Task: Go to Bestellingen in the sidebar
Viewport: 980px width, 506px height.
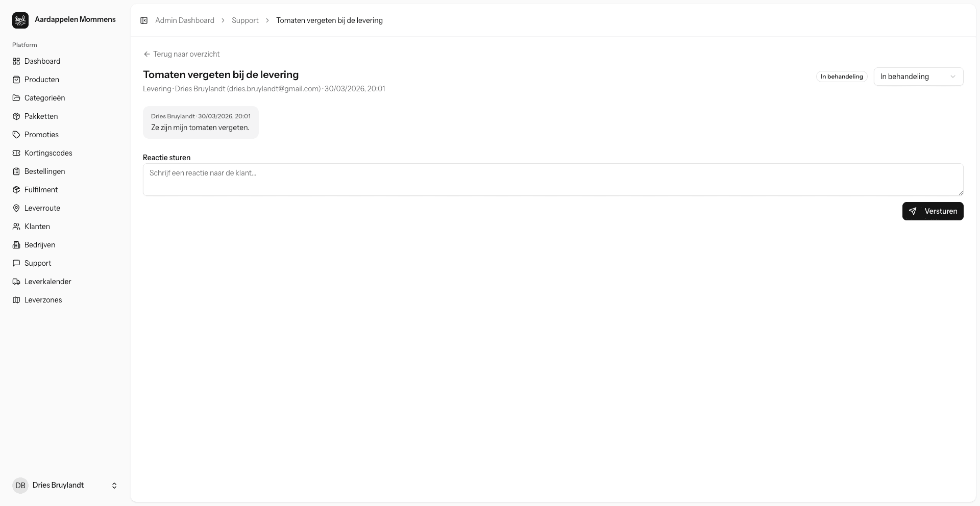Action: 65,171
